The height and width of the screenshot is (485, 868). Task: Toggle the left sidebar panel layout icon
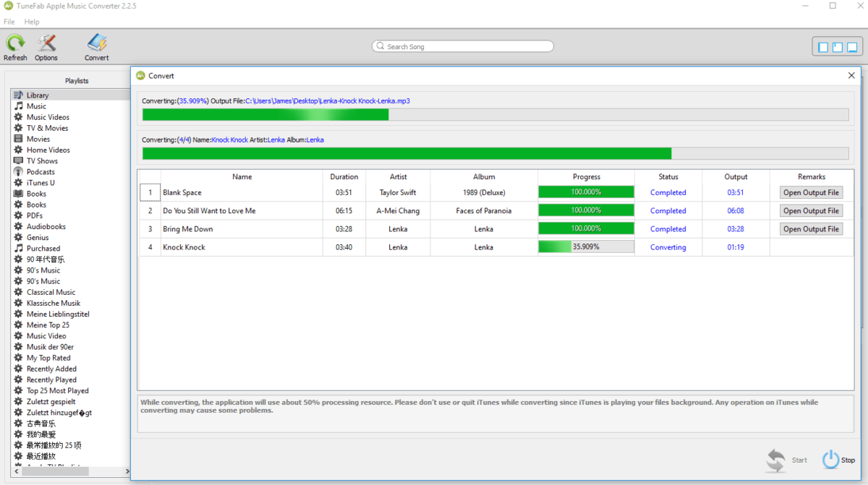[823, 47]
